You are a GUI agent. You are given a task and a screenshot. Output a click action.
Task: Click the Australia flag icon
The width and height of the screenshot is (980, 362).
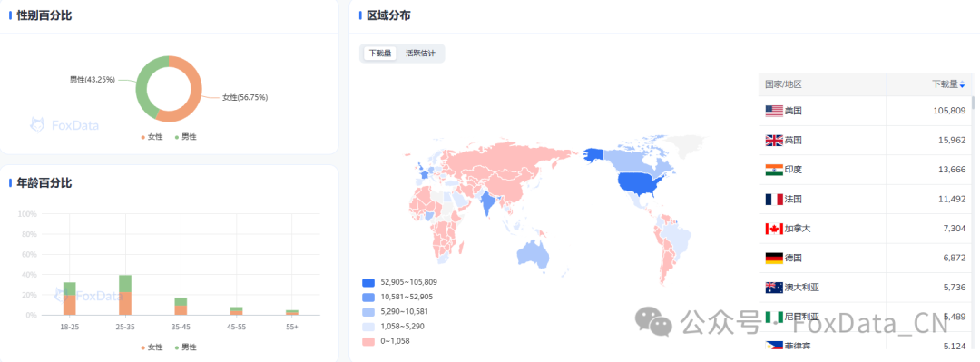coord(774,287)
